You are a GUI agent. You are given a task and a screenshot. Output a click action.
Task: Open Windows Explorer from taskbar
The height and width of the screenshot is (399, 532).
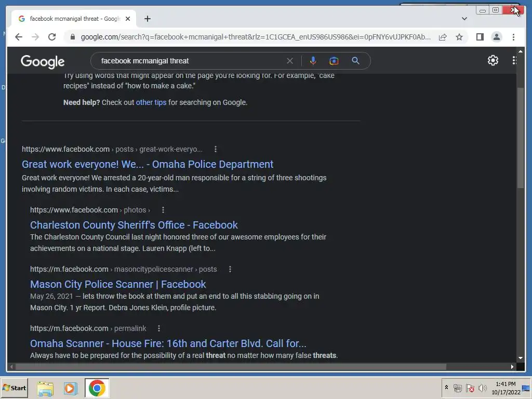click(45, 389)
